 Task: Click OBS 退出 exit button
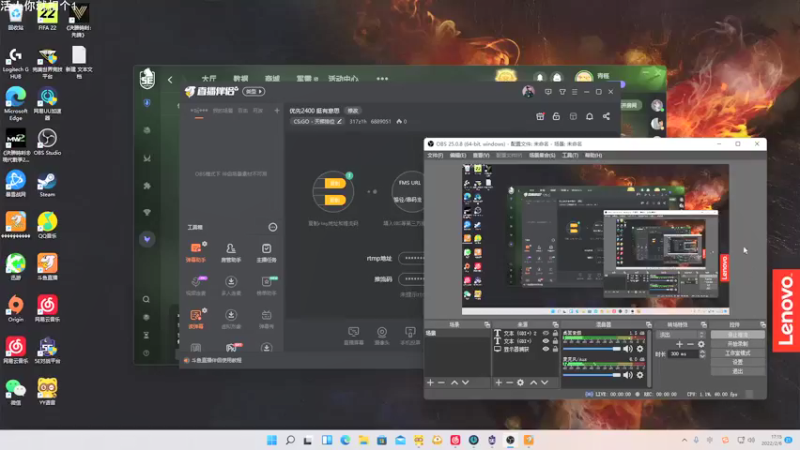point(737,371)
